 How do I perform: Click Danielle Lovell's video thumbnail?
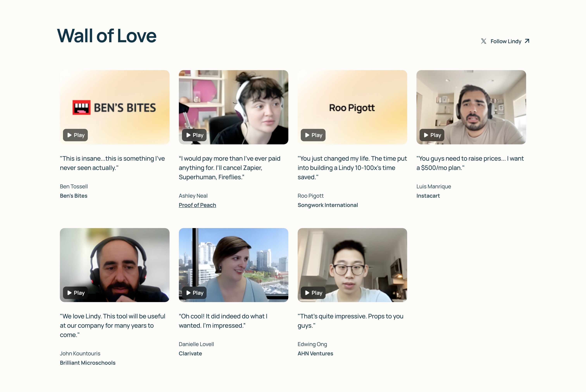click(234, 265)
